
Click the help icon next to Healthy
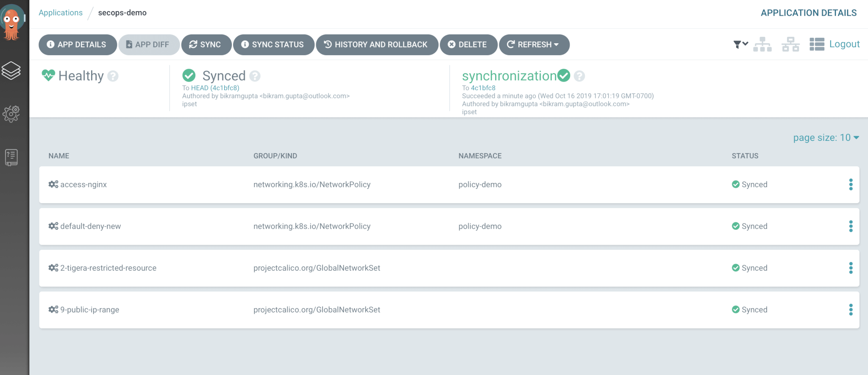click(113, 76)
